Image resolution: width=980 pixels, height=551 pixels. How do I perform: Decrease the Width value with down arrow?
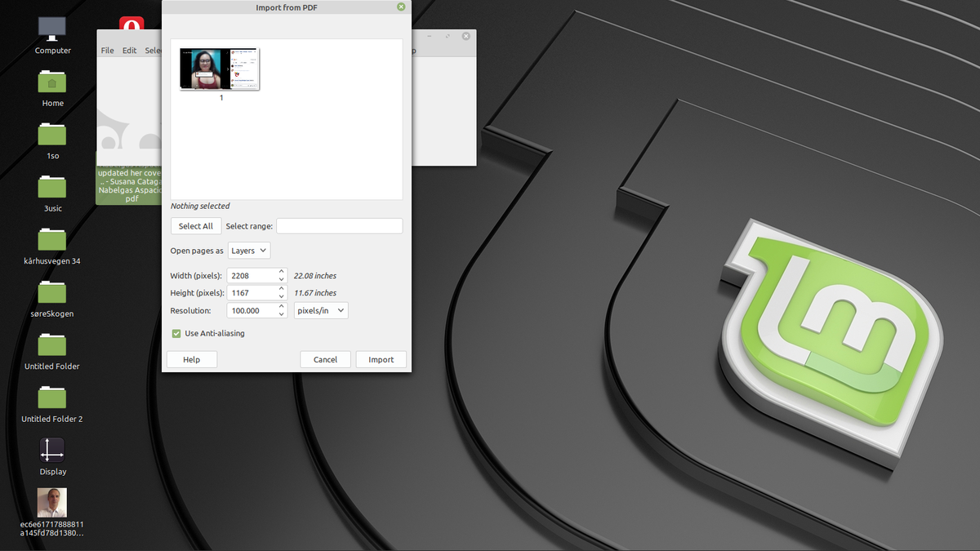(282, 280)
